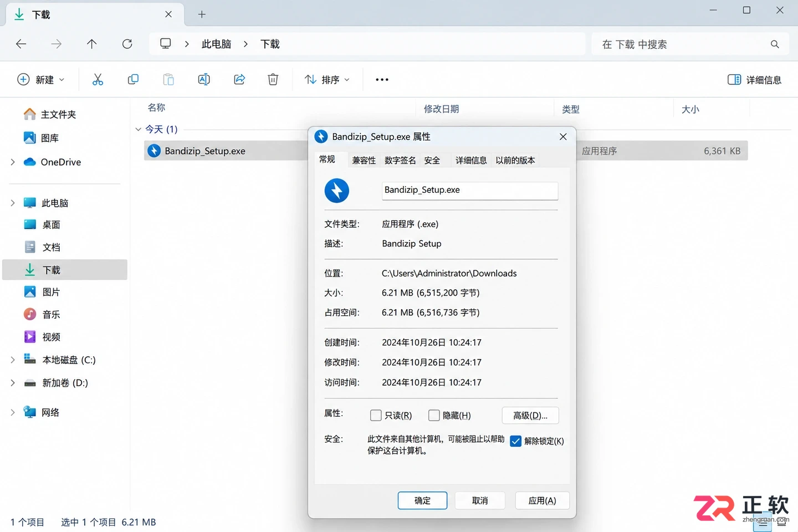Image resolution: width=798 pixels, height=532 pixels.
Task: Close the Bandizip_Setup.exe 属性 dialog
Action: [563, 137]
